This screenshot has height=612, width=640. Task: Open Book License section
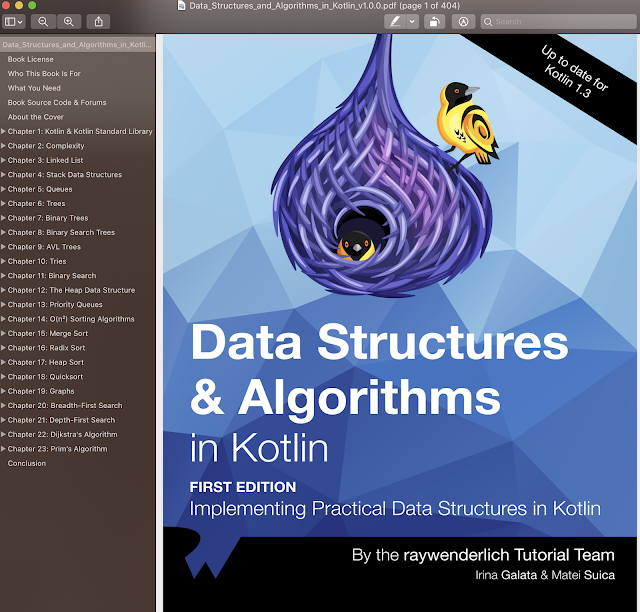[31, 59]
